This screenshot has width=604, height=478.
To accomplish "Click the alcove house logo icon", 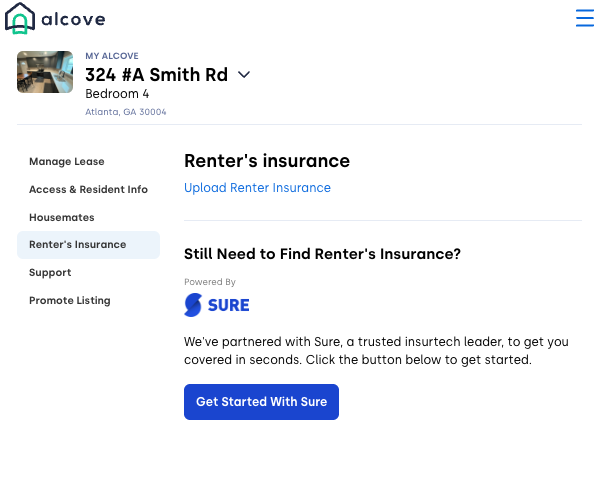I will pos(20,18).
